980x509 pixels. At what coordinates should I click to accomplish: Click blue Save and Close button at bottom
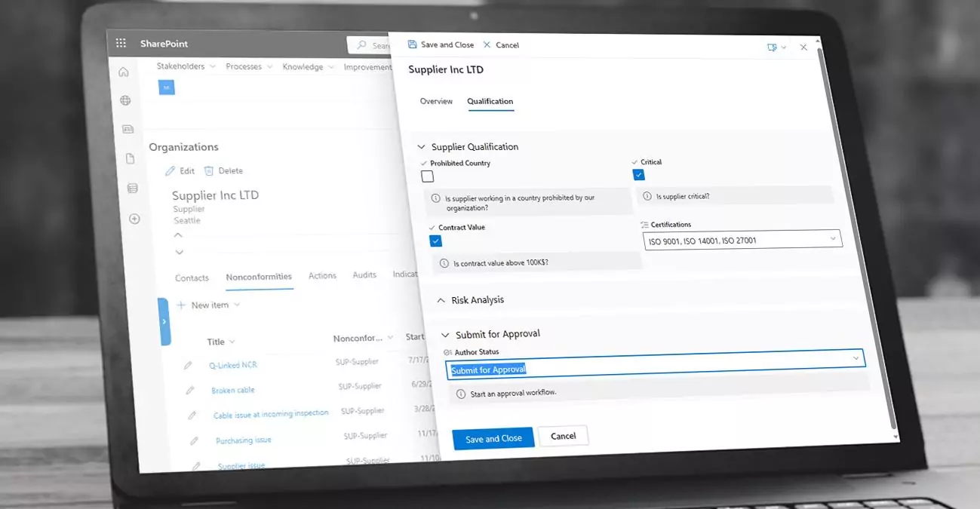pos(493,438)
